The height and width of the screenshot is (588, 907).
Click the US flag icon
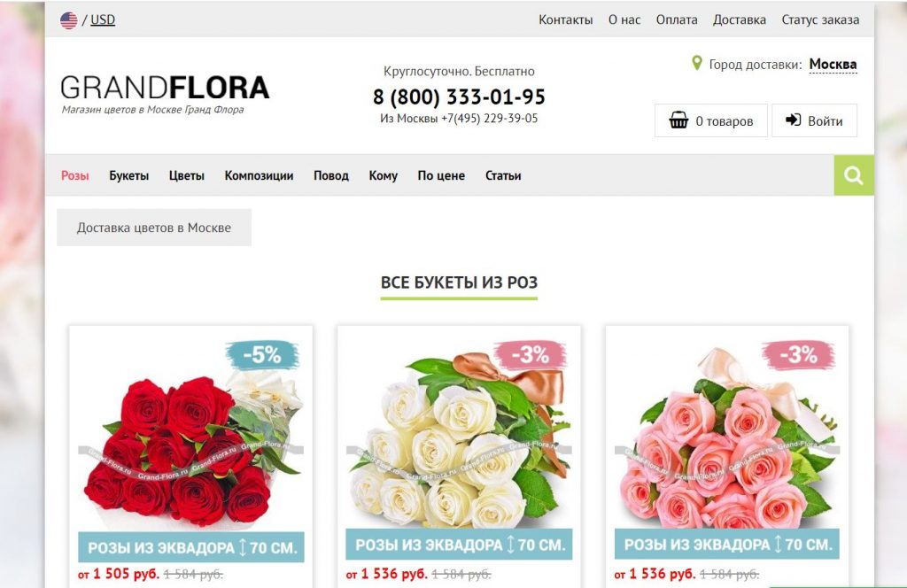69,20
